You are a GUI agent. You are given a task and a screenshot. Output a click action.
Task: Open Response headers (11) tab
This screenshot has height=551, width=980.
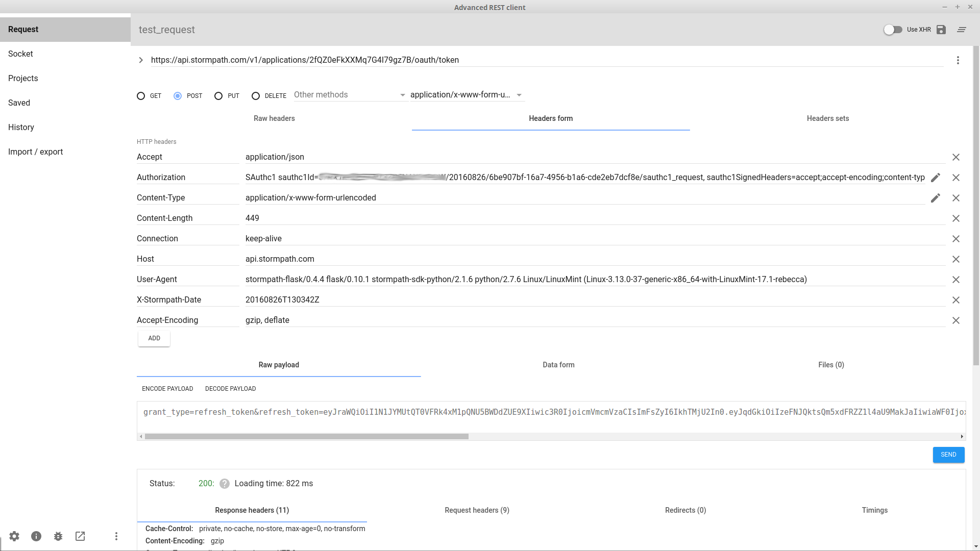tap(252, 510)
